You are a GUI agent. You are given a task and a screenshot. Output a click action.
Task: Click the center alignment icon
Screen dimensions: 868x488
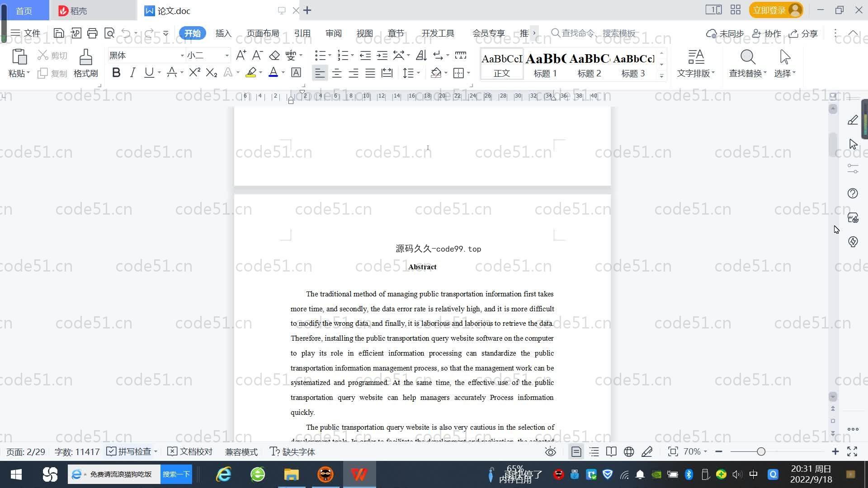click(x=336, y=73)
